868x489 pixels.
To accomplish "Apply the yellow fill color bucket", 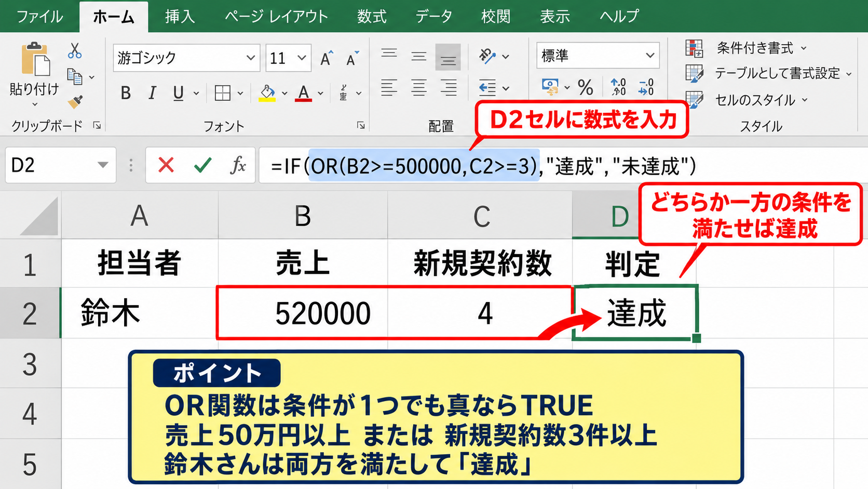I will tap(267, 93).
